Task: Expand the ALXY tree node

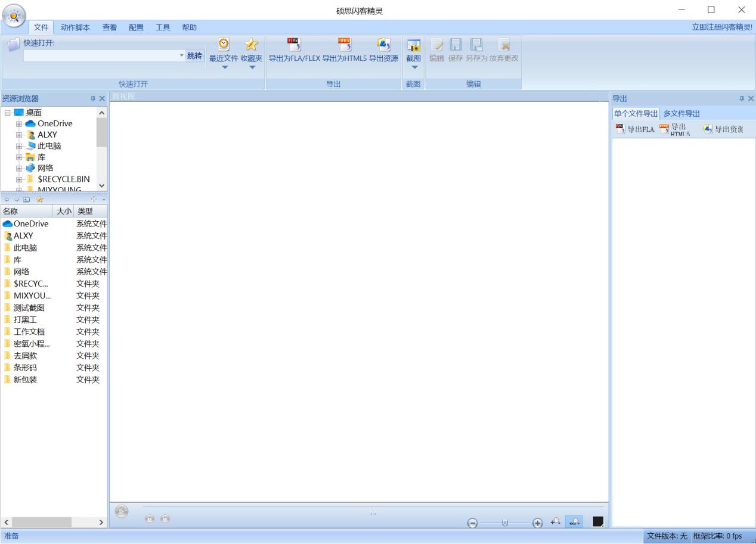Action: click(19, 135)
